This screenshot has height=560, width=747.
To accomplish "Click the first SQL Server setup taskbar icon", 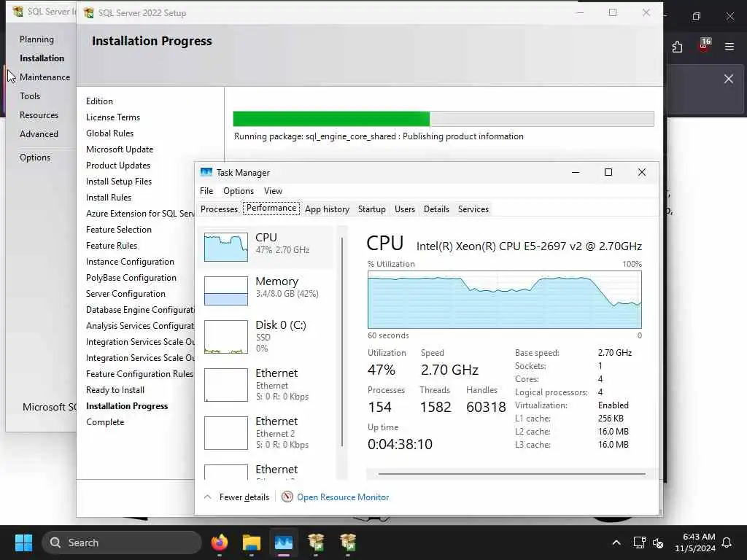I will coord(316,542).
